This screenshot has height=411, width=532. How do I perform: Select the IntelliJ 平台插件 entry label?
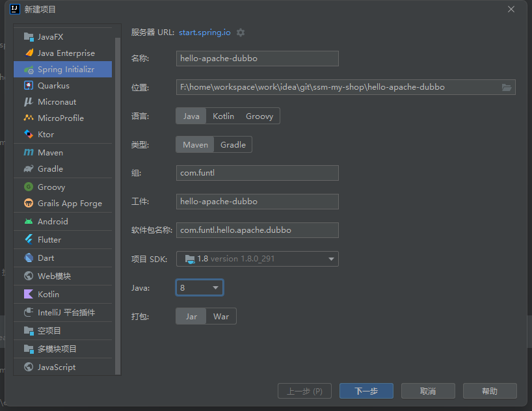coord(66,313)
